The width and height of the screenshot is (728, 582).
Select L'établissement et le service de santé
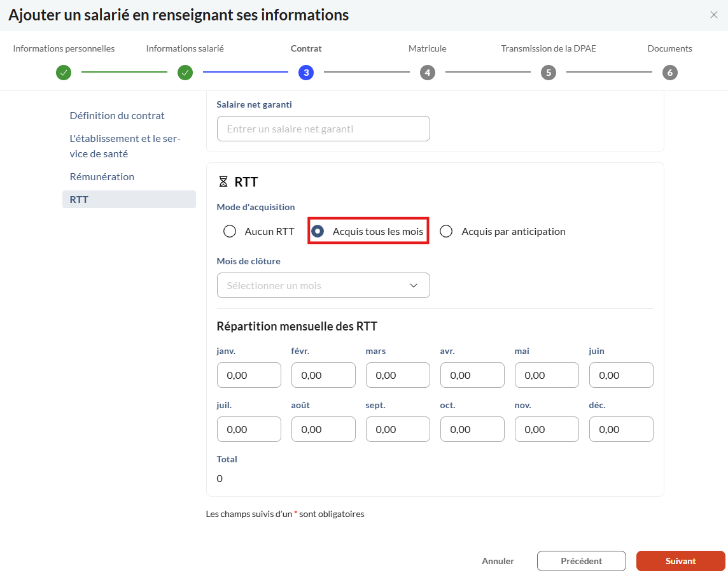[125, 146]
